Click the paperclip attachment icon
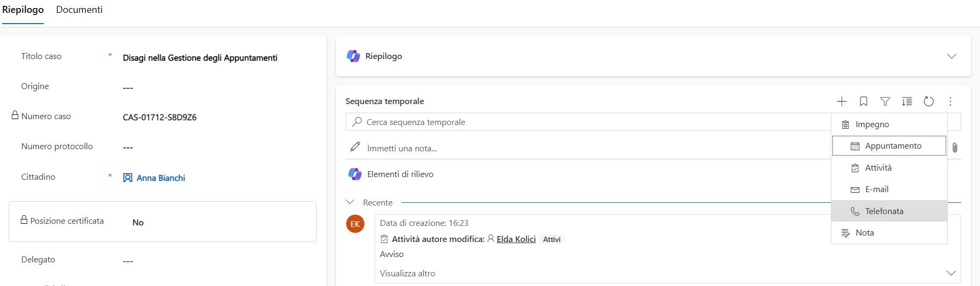Viewport: 980px width, 286px height. point(955,148)
